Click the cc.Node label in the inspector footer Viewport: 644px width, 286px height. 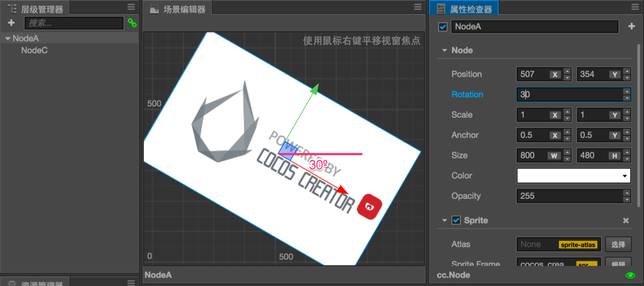(453, 275)
